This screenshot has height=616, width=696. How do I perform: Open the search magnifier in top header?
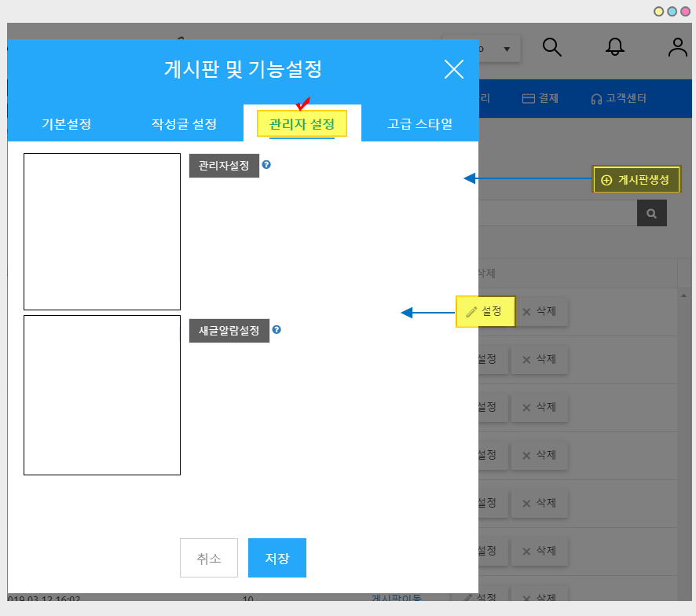pyautogui.click(x=552, y=48)
